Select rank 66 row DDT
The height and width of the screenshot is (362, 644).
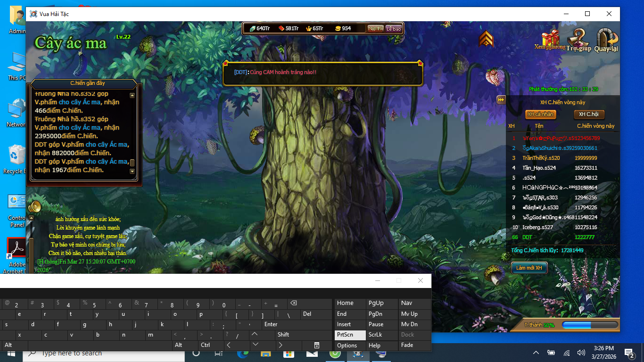[x=562, y=237]
